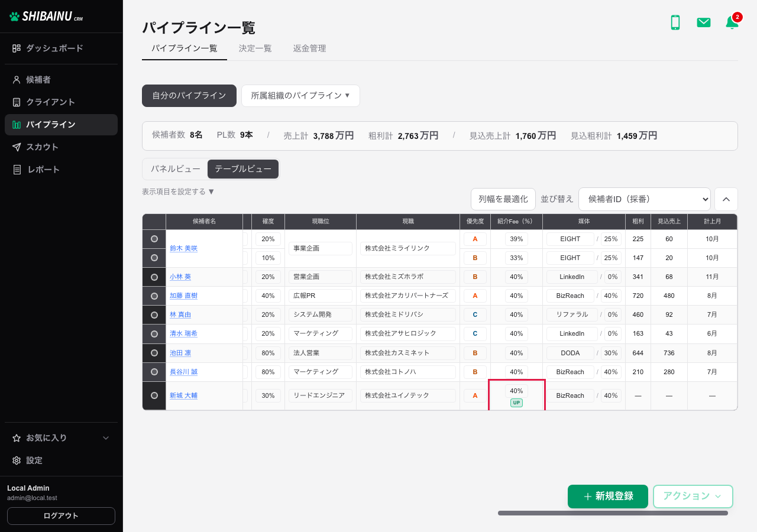Open candidate link 加藤 直樹

(x=183, y=296)
